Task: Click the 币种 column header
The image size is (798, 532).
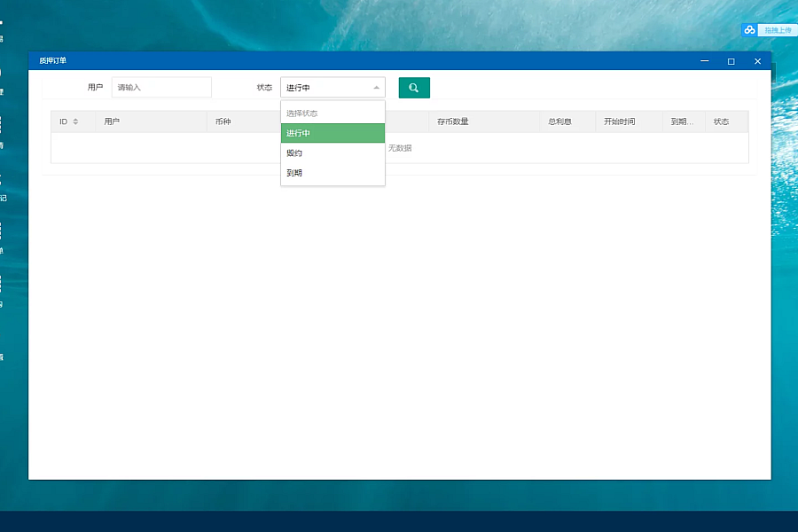Action: coord(223,121)
